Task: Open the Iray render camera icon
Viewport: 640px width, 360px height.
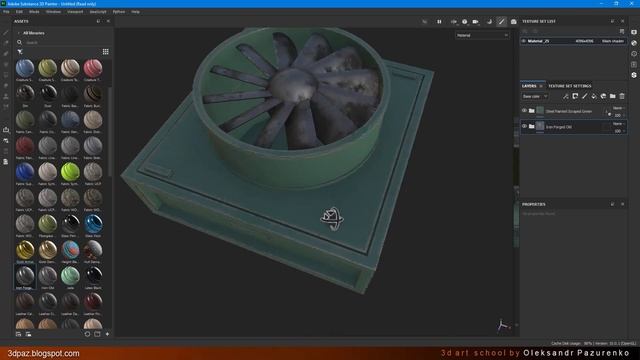Action: (513, 22)
